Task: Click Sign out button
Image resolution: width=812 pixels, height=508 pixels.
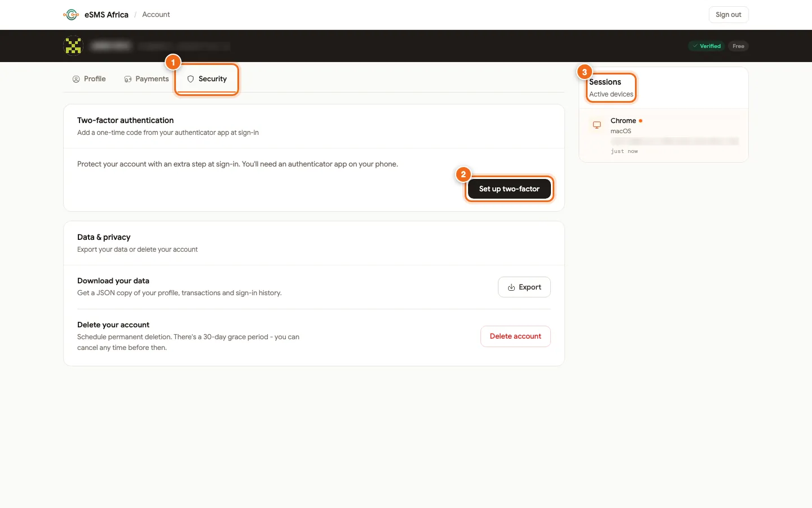Action: [x=729, y=15]
